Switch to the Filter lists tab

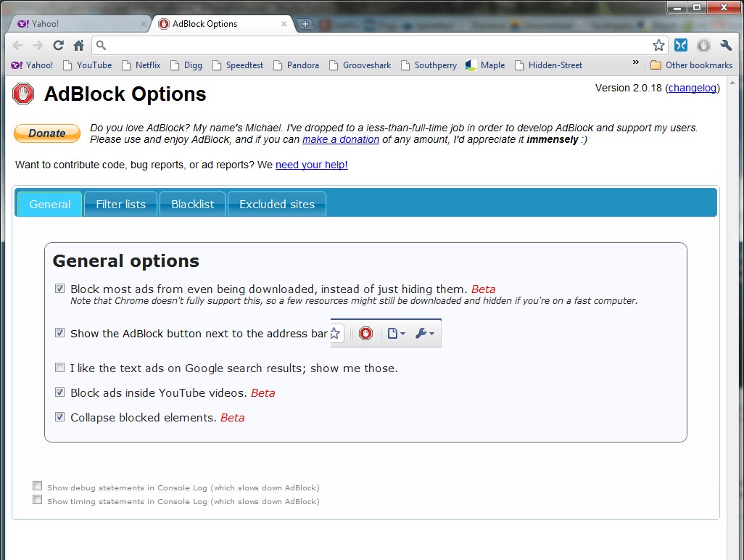(120, 205)
